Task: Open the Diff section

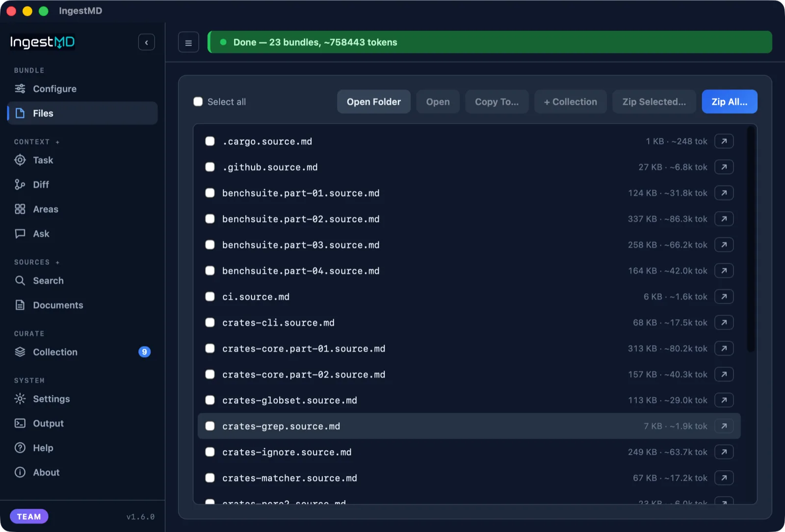Action: [82, 185]
